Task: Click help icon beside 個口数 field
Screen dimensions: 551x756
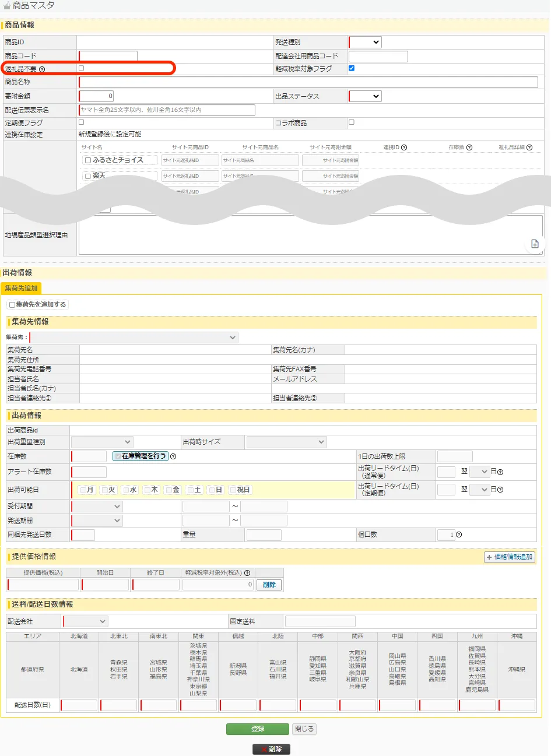Action: click(459, 535)
